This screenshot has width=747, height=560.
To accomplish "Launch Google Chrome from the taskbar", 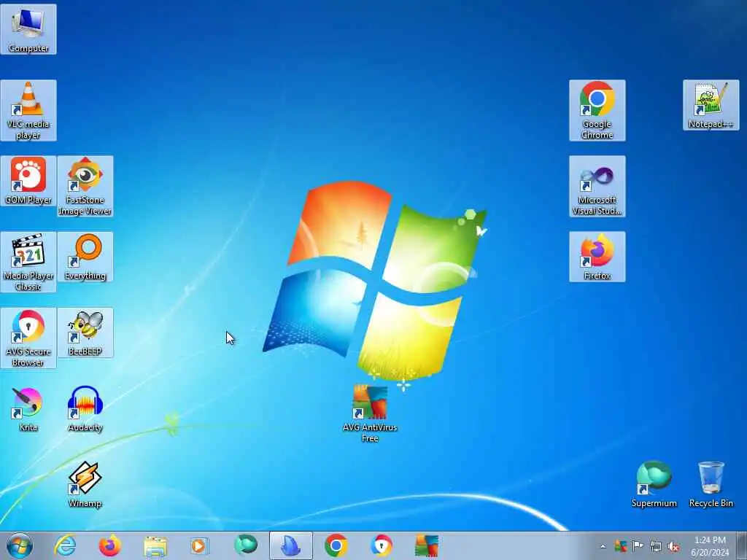I will (336, 545).
